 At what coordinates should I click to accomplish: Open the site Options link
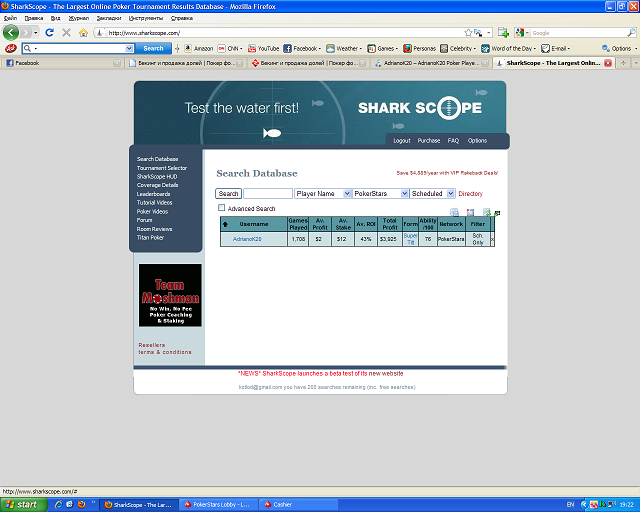pos(477,140)
